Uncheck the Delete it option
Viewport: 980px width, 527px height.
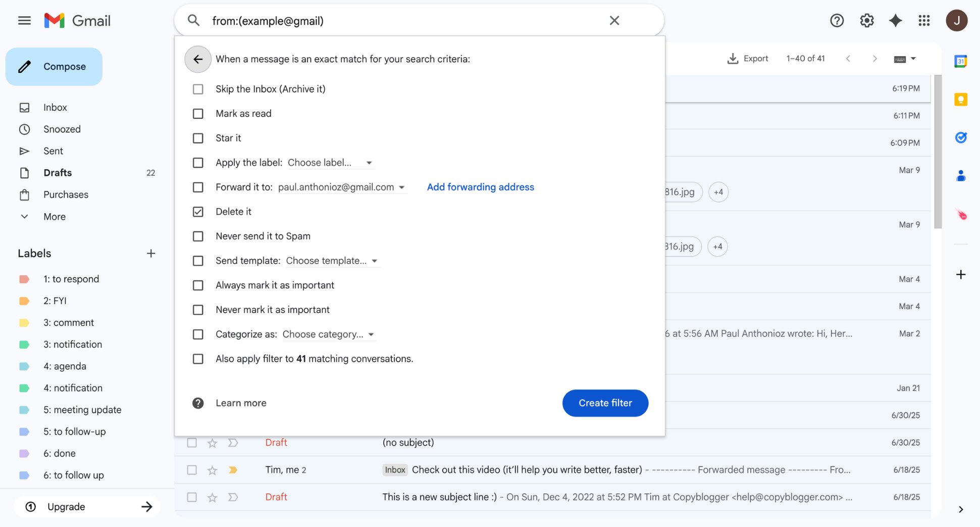pos(197,211)
